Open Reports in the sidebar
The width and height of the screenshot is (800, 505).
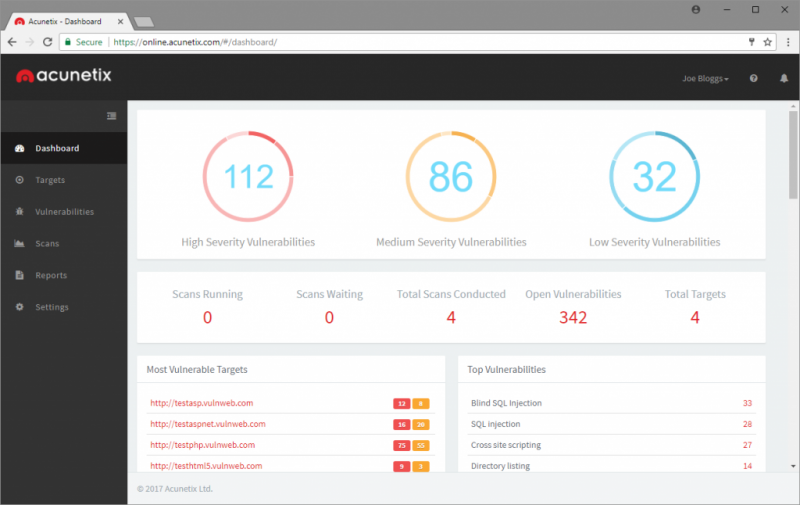click(x=64, y=275)
